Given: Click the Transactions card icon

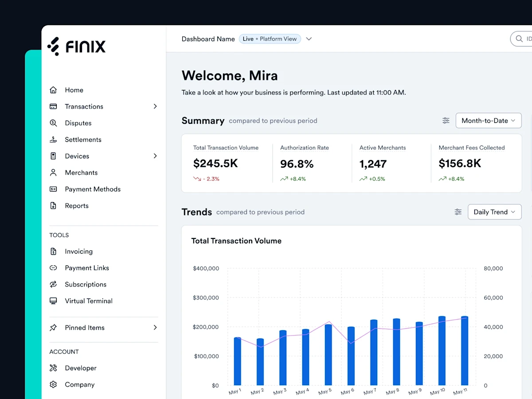Looking at the screenshot, I should click(x=53, y=106).
